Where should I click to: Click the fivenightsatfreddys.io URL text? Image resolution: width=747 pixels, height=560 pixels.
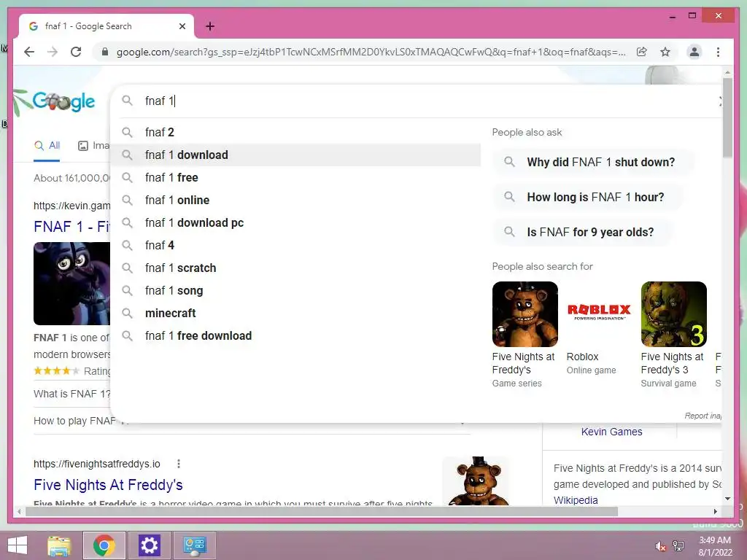click(x=97, y=464)
